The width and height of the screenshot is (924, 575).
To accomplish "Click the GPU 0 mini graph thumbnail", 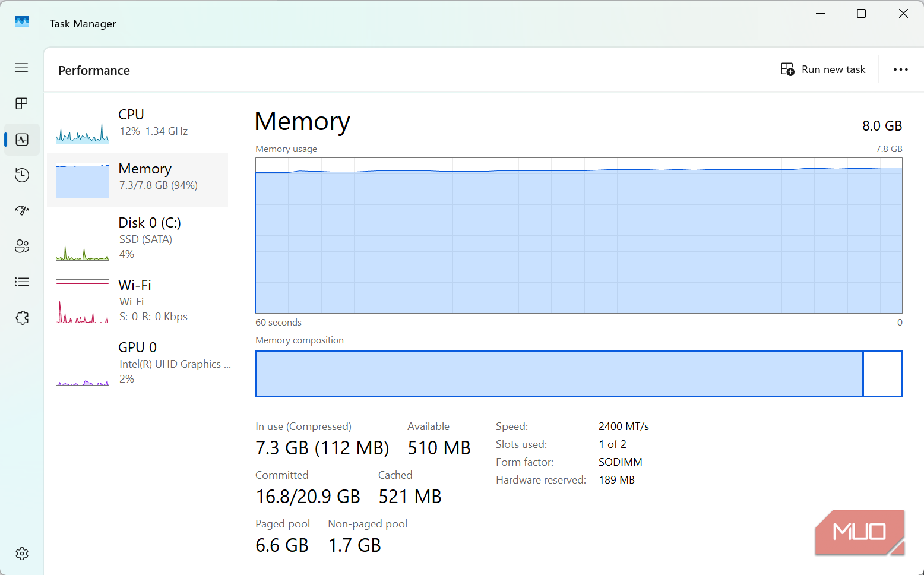I will tap(83, 364).
